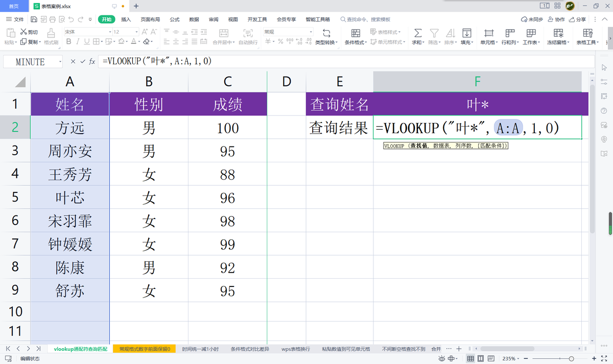
Task: Switch to the 开发工具 Developer tab
Action: pyautogui.click(x=257, y=19)
